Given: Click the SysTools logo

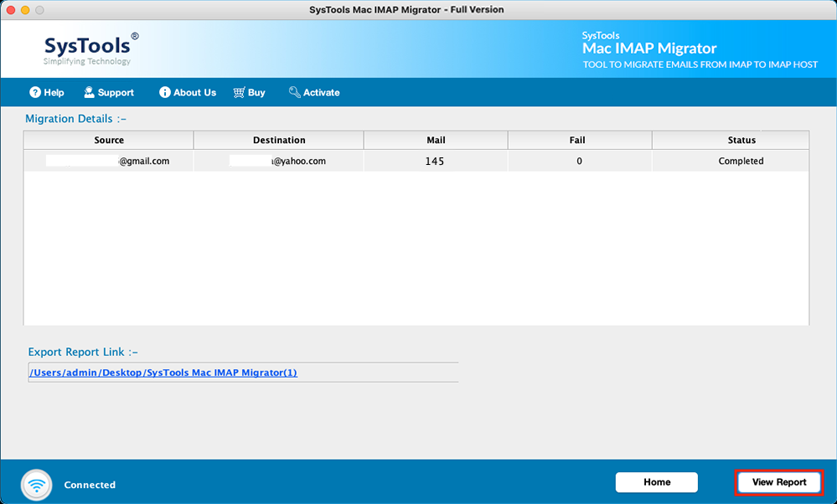Looking at the screenshot, I should click(x=90, y=49).
